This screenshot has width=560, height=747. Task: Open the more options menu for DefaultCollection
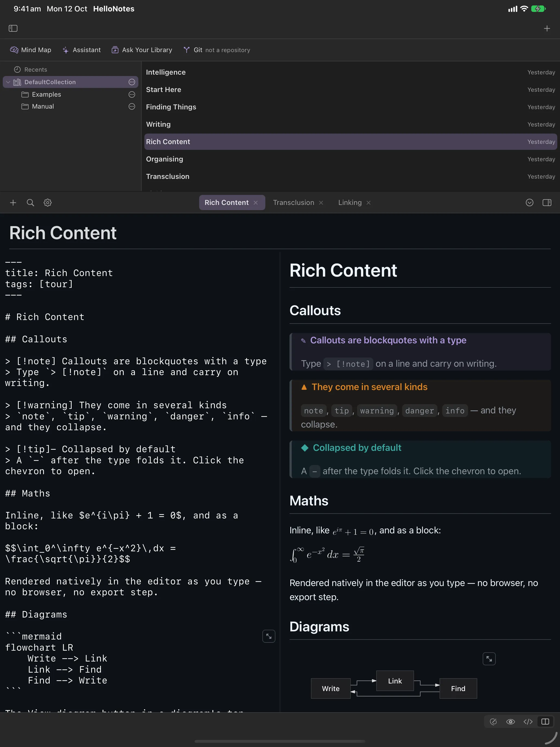click(132, 82)
